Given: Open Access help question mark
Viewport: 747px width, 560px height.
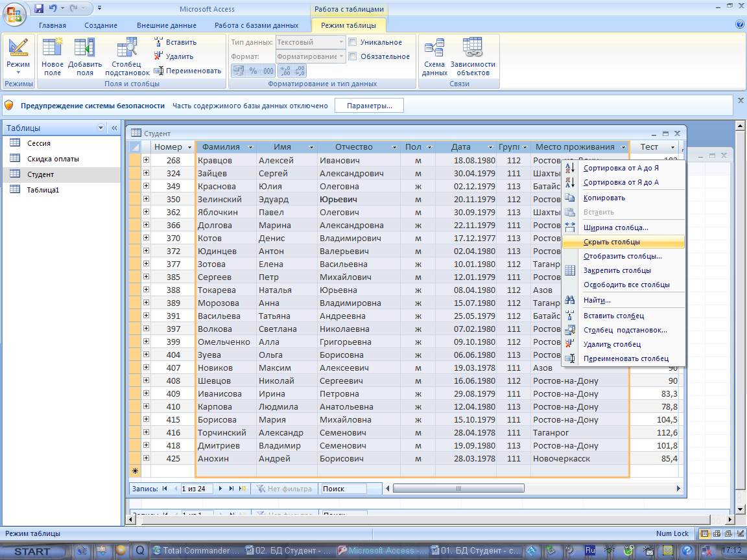Looking at the screenshot, I should pyautogui.click(x=740, y=25).
